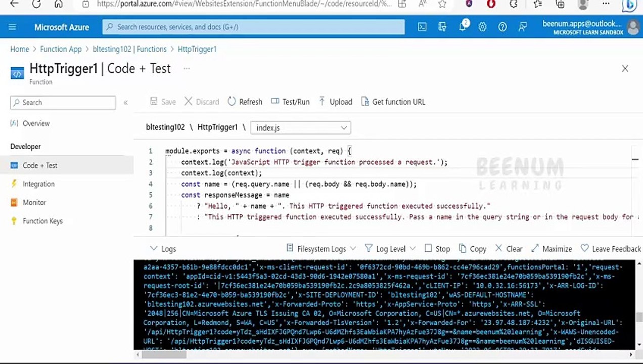Image resolution: width=643 pixels, height=364 pixels.
Task: Open the browser collections icon
Action: tap(560, 4)
